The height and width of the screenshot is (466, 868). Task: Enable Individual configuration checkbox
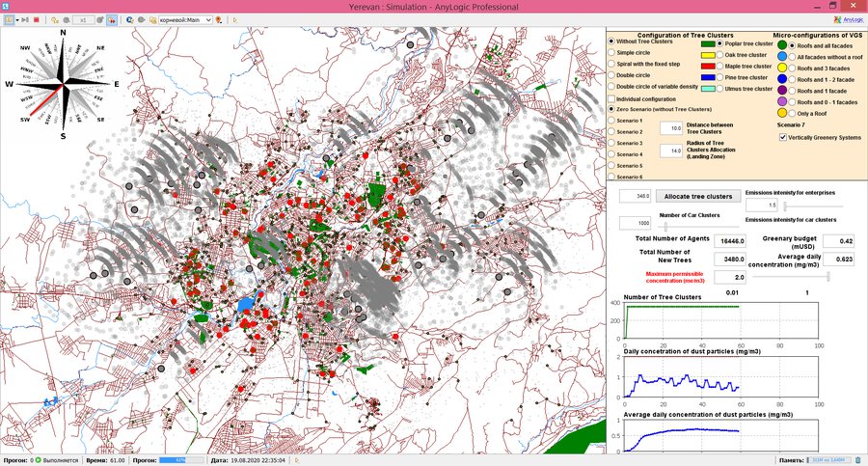pyautogui.click(x=611, y=98)
